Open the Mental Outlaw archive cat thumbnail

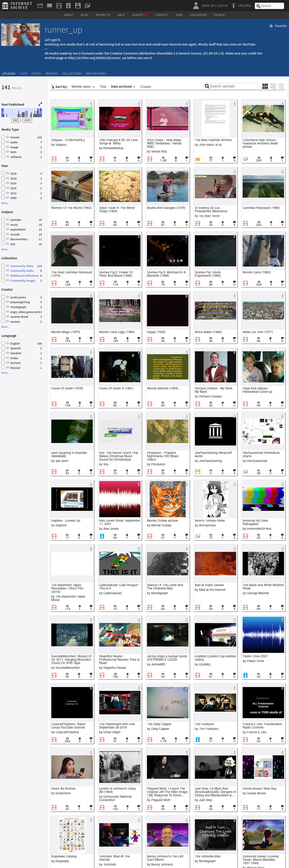pyautogui.click(x=167, y=499)
